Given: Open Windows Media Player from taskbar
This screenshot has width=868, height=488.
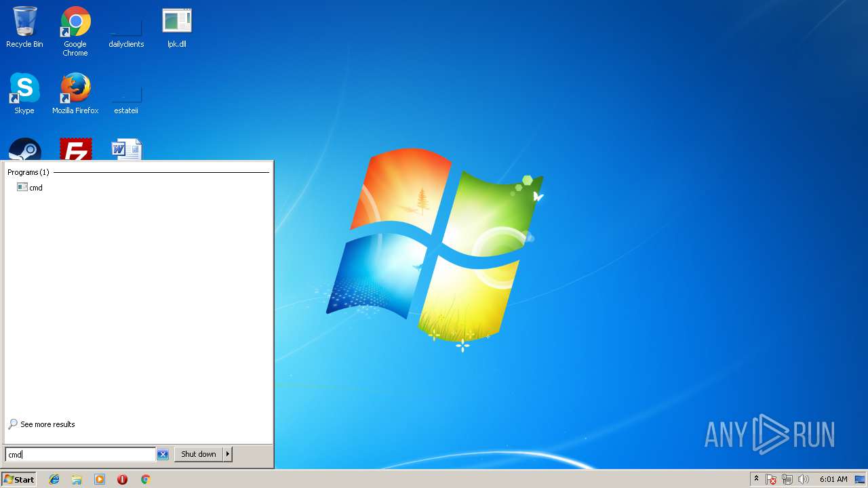Looking at the screenshot, I should click(100, 479).
